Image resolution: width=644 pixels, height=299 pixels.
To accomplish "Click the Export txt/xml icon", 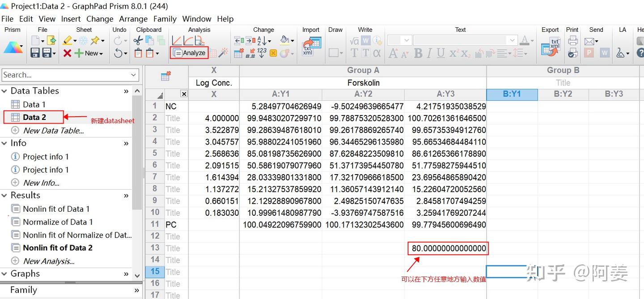I will coord(549,46).
